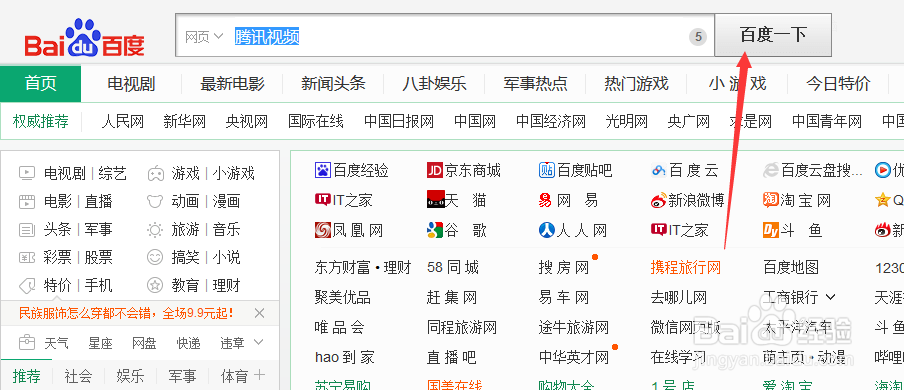Viewport: 904px width, 390px height.
Task: Switch to the 娱乐 news tab
Action: (130, 377)
